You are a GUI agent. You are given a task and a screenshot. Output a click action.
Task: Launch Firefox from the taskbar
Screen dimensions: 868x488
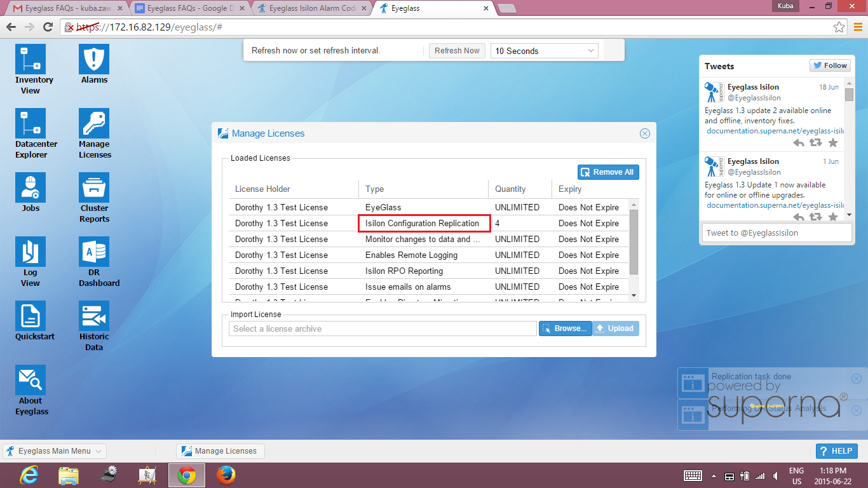[226, 475]
